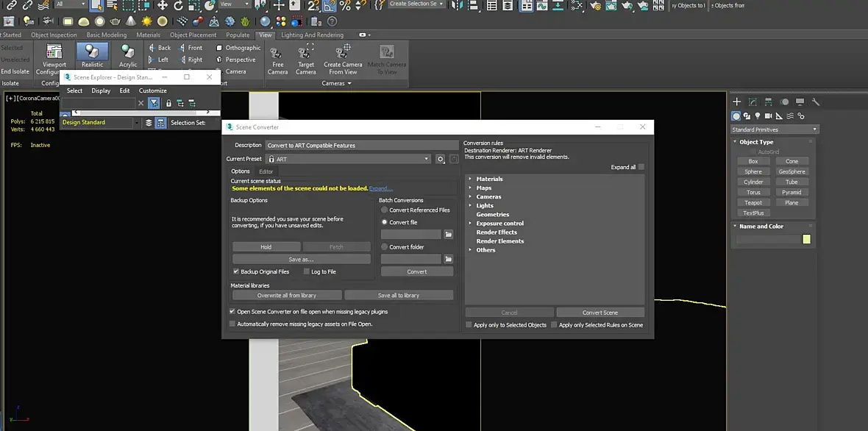This screenshot has width=868, height=431.
Task: Click the Convert file browse folder icon
Action: (449, 235)
